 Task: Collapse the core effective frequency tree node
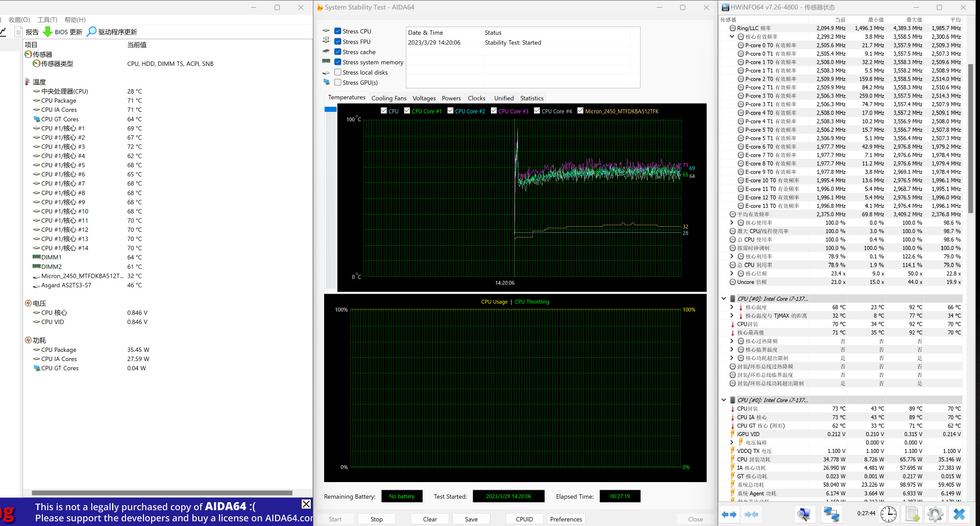click(732, 37)
